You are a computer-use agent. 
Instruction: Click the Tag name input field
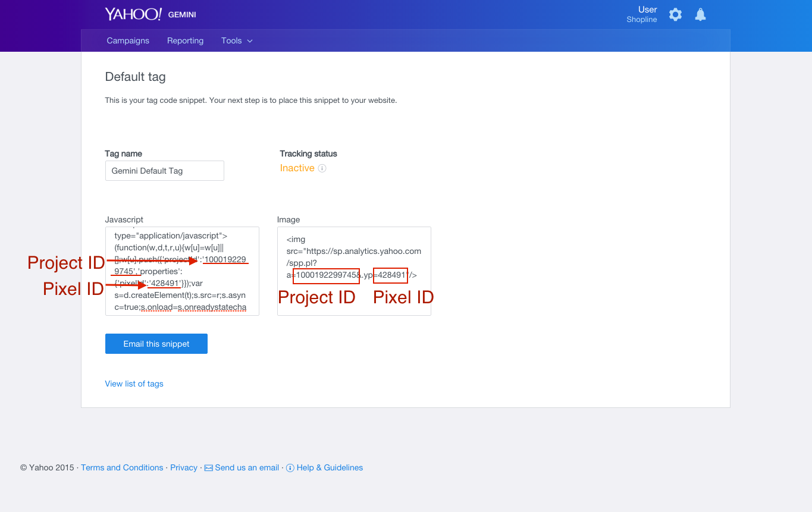(165, 171)
